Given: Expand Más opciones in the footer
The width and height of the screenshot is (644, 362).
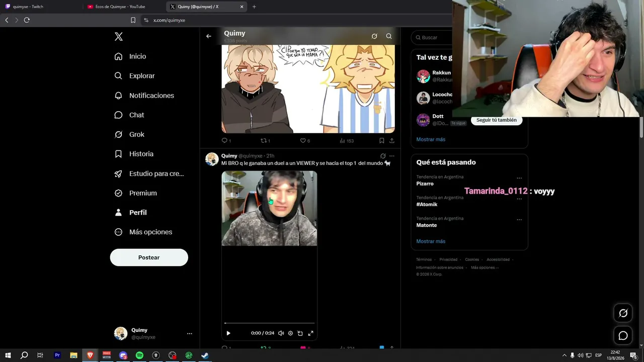Looking at the screenshot, I should pyautogui.click(x=485, y=267).
